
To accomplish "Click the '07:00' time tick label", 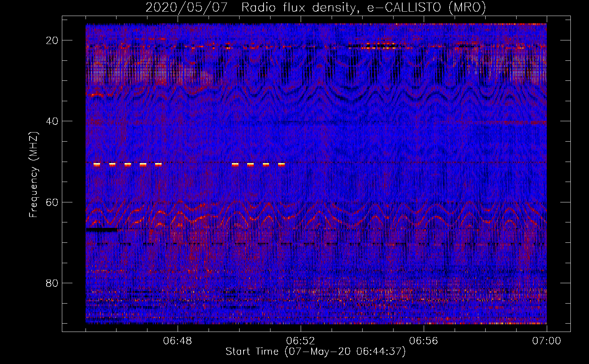I will tap(547, 341).
